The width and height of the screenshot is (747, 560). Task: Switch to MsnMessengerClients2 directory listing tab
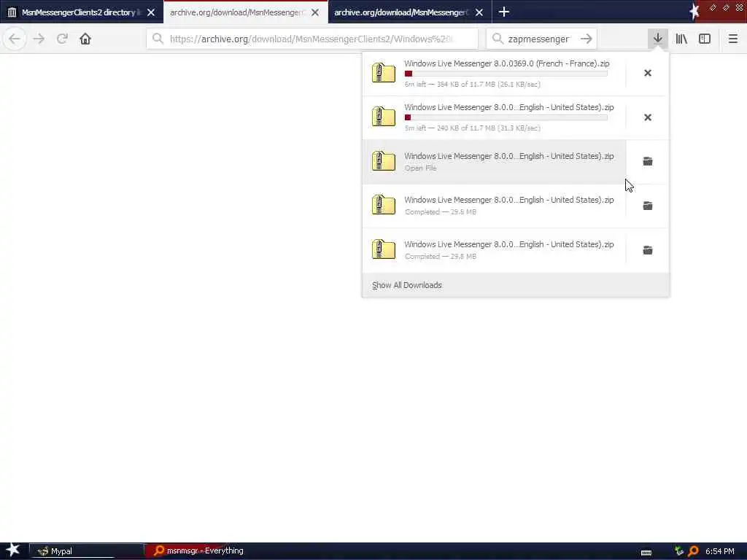[x=82, y=12]
